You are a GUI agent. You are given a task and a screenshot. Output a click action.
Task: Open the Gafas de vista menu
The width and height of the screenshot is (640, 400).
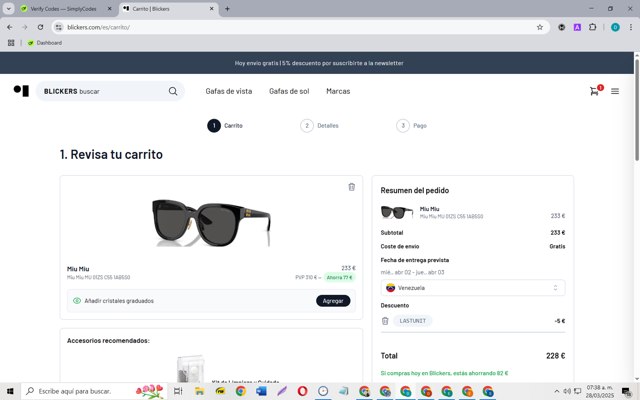tap(229, 91)
